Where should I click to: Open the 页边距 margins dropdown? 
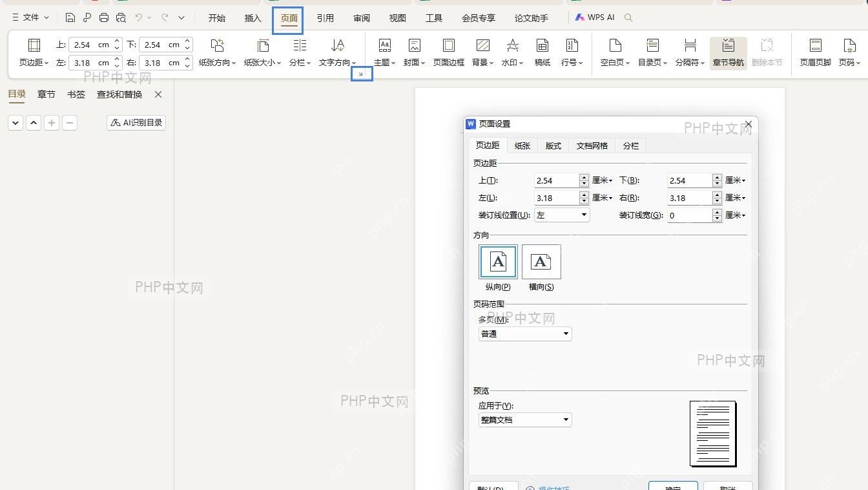(34, 53)
